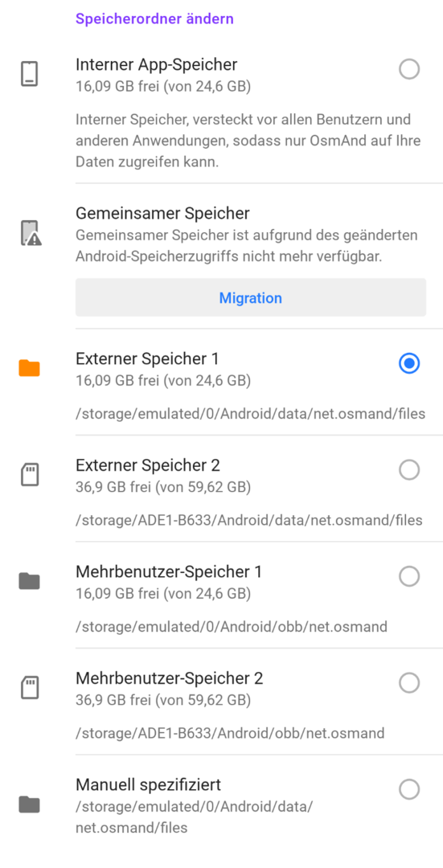This screenshot has width=443, height=868.
Task: Select the Interner App-Speicher radio button
Action: (x=409, y=69)
